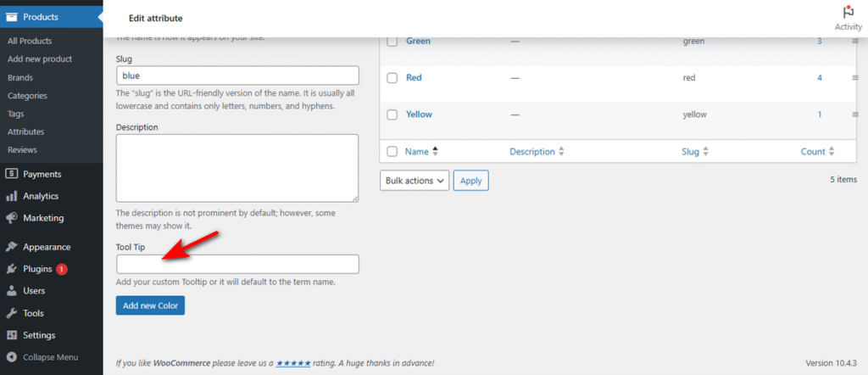Open the Categories submenu item

click(x=28, y=95)
